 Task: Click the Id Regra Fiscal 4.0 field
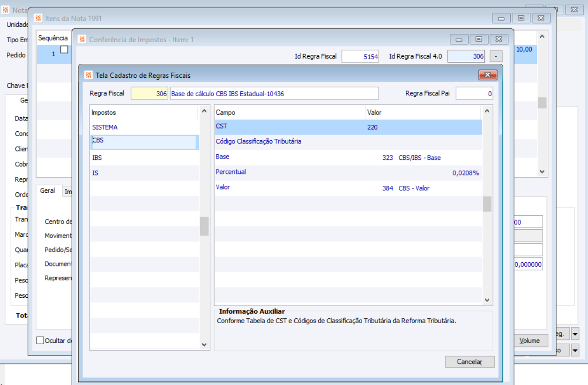coord(466,56)
